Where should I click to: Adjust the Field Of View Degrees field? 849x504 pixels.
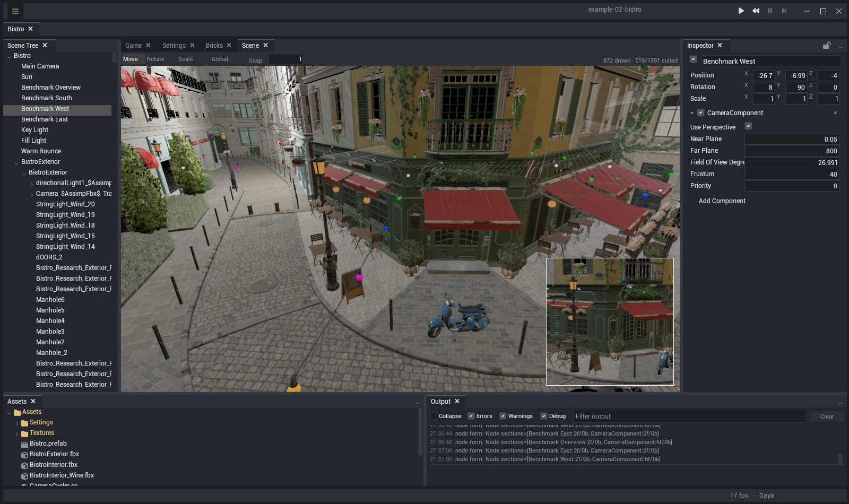tap(792, 163)
